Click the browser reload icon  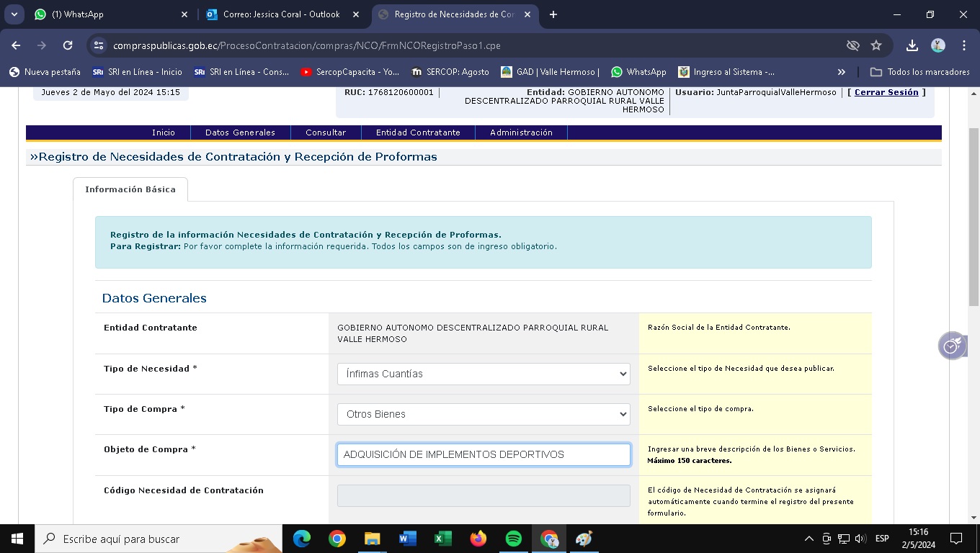click(68, 45)
